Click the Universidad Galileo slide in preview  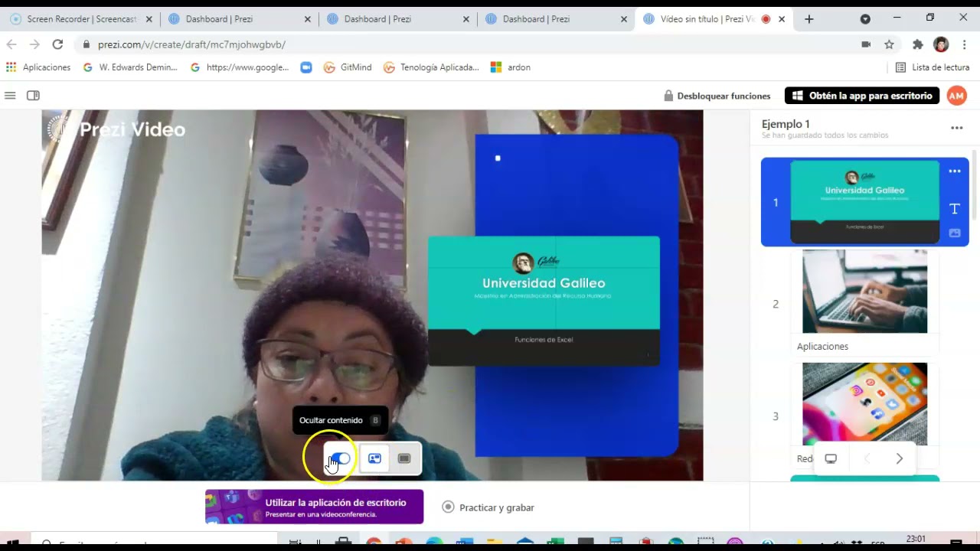[544, 301]
